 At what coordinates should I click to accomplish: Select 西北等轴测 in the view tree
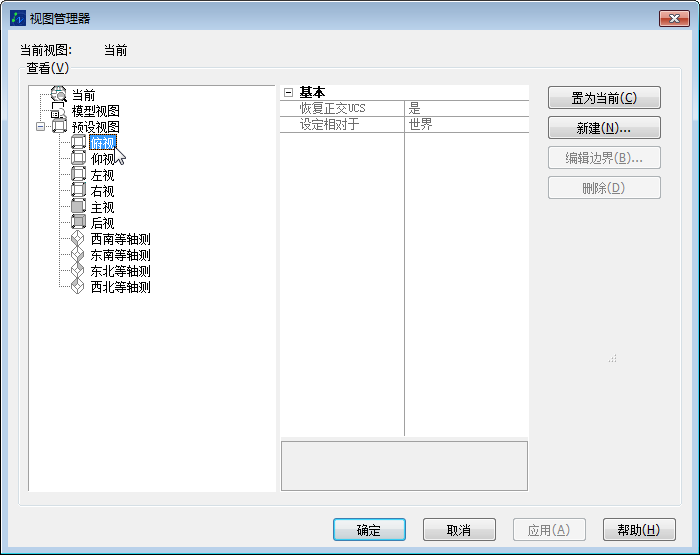click(120, 287)
